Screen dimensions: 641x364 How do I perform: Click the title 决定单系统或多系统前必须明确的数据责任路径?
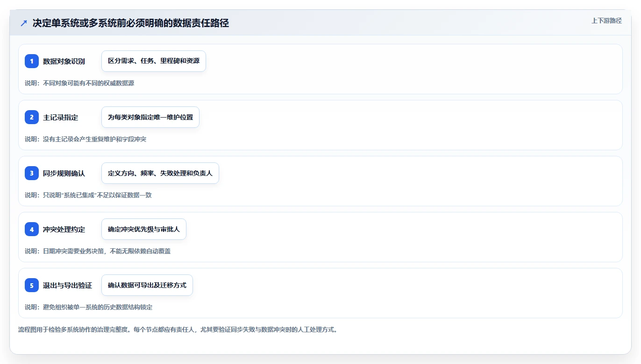(131, 23)
